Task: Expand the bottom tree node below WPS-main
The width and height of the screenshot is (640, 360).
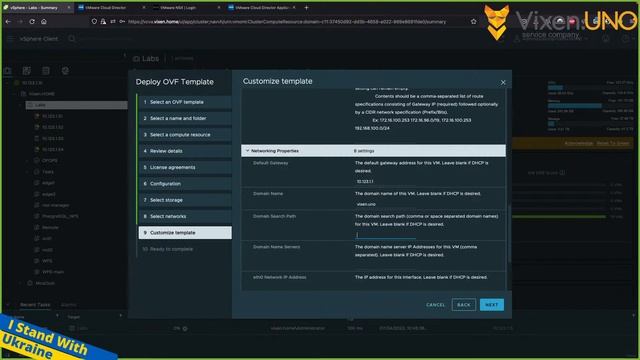Action: 20,283
